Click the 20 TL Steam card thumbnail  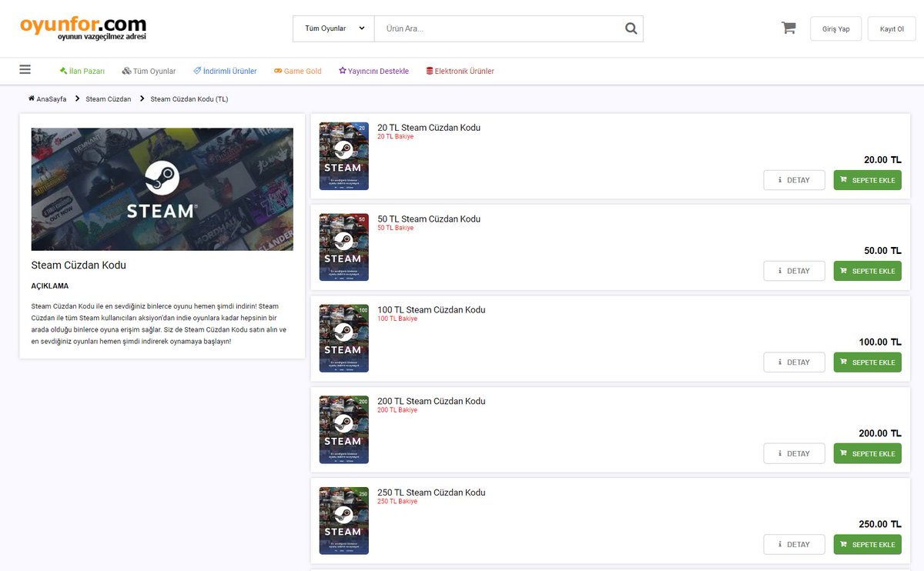point(344,156)
